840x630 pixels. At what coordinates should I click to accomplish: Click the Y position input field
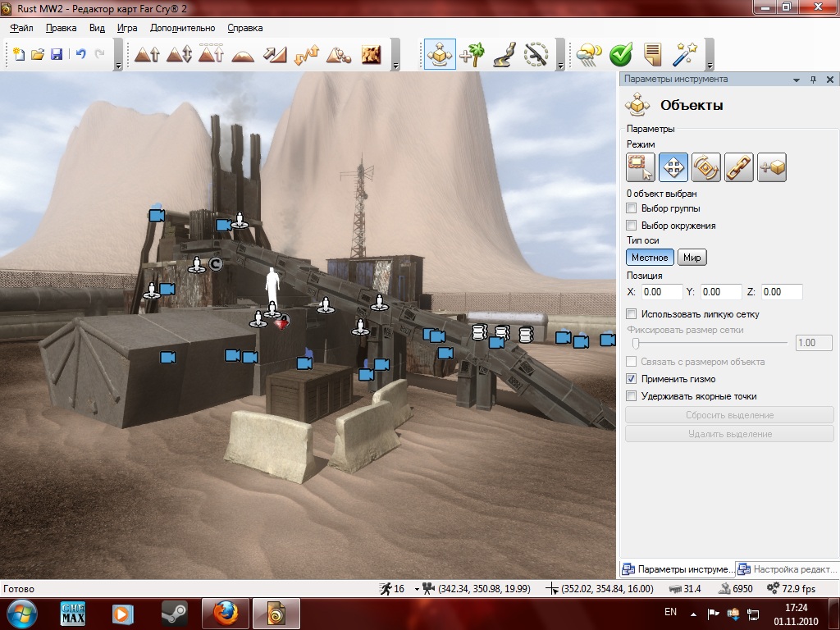pyautogui.click(x=720, y=292)
